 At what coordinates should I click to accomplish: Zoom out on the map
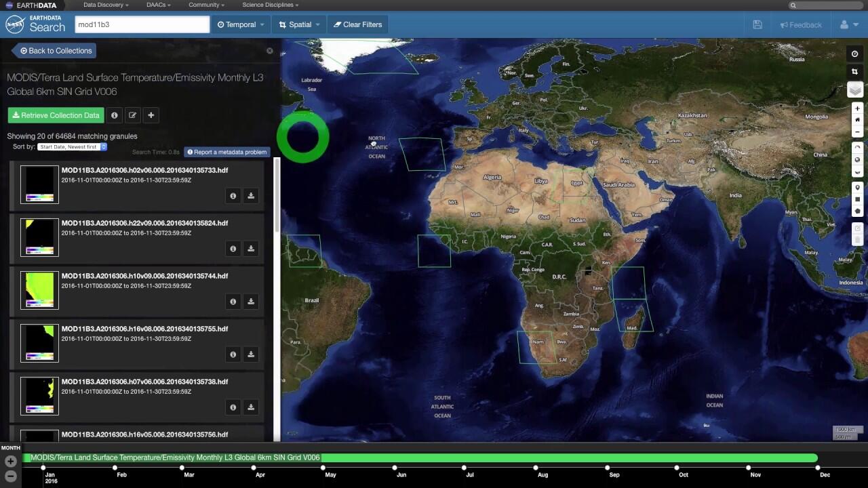point(857,131)
